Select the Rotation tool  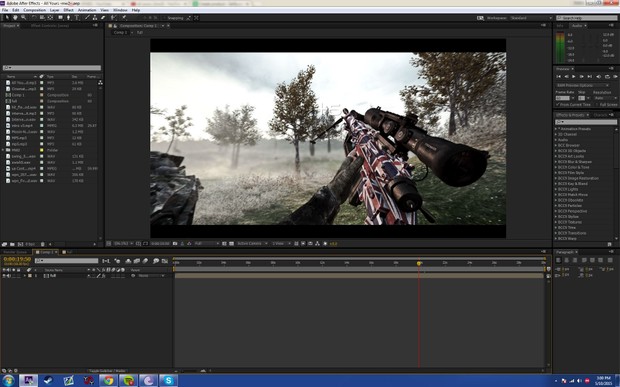tap(34, 17)
